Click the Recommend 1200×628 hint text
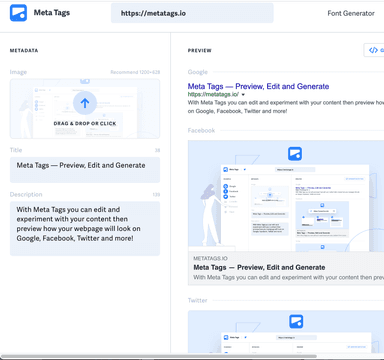Viewport: 384px width, 360px height. (x=135, y=72)
